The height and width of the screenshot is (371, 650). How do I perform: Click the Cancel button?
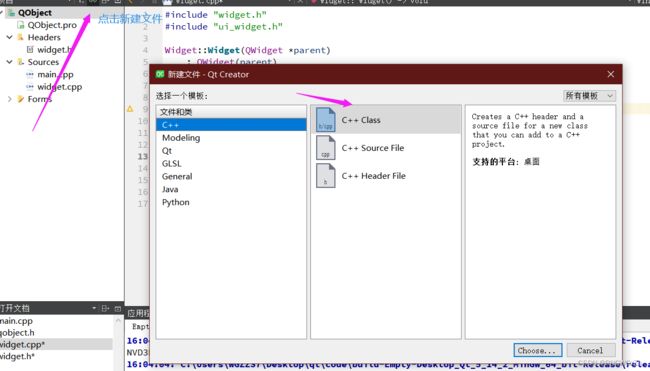pyautogui.click(x=590, y=350)
